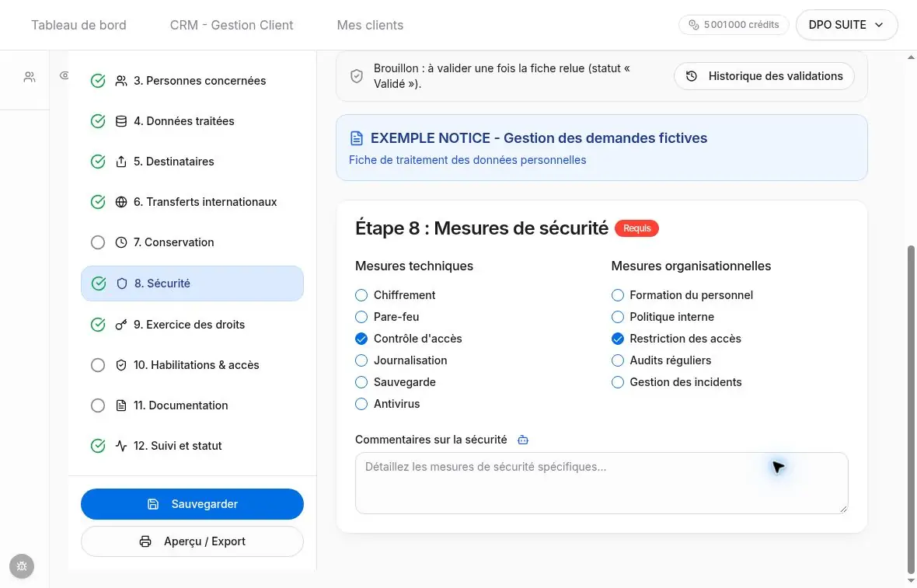Viewport: 917px width, 588px height.
Task: Enable the Chiffrement checkbox
Action: (x=361, y=295)
